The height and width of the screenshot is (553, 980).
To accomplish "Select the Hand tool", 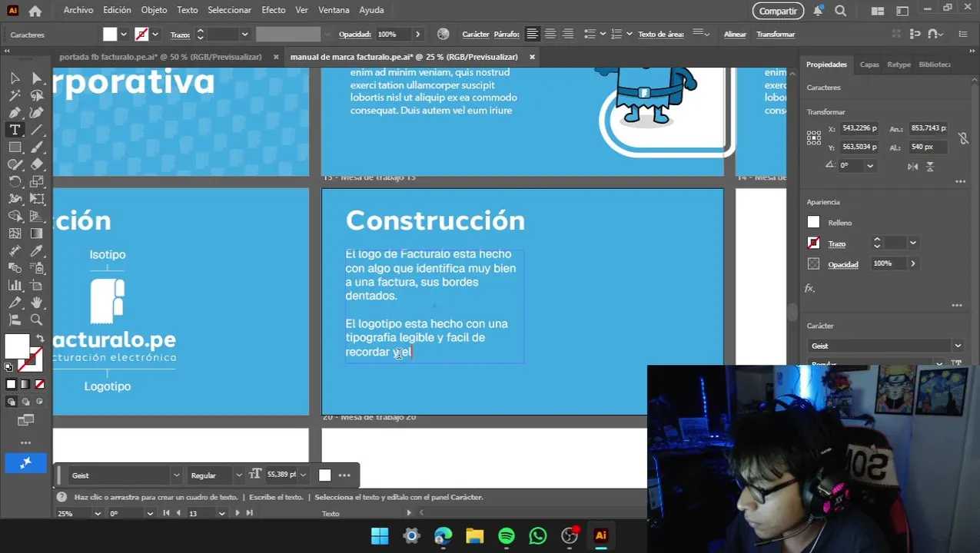I will pos(37,303).
